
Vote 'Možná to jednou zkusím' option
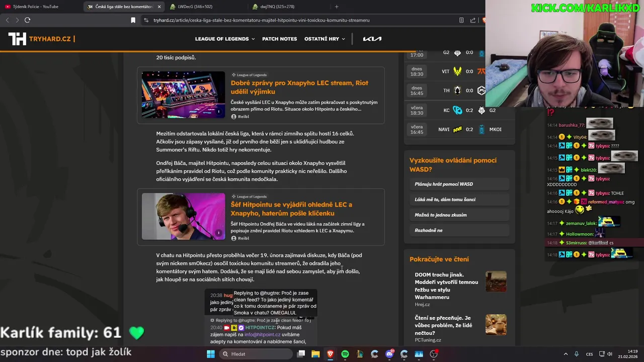pyautogui.click(x=459, y=215)
